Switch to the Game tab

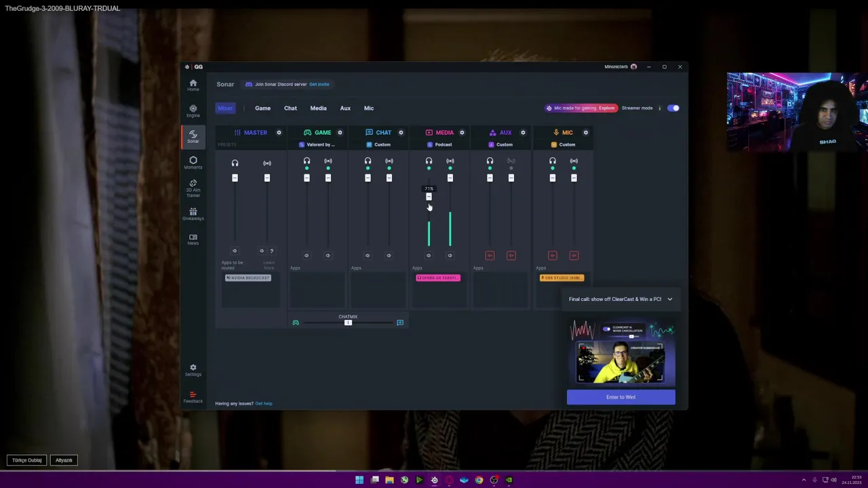click(x=262, y=108)
